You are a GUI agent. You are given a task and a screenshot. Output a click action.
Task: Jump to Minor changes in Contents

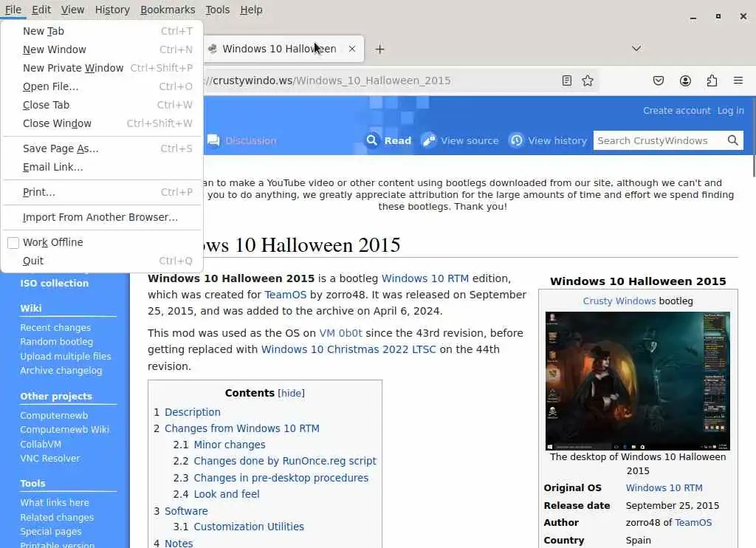tap(230, 445)
